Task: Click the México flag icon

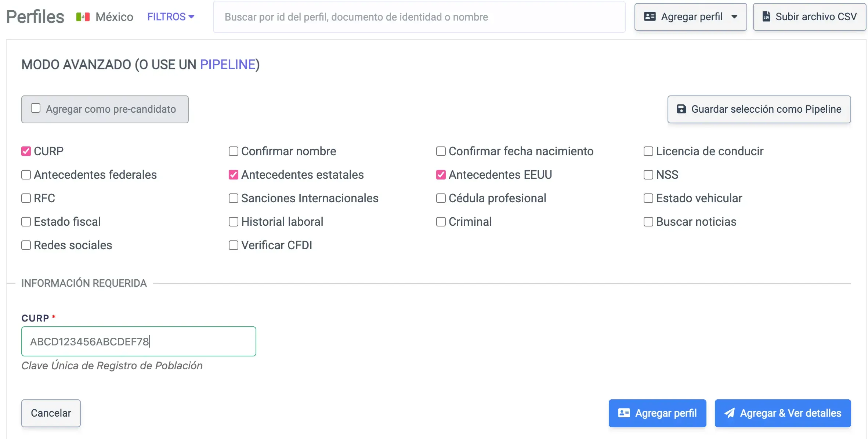Action: coord(83,17)
